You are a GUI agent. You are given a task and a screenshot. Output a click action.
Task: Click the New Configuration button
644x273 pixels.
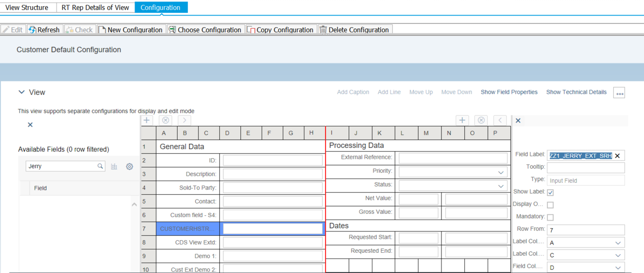pos(131,30)
